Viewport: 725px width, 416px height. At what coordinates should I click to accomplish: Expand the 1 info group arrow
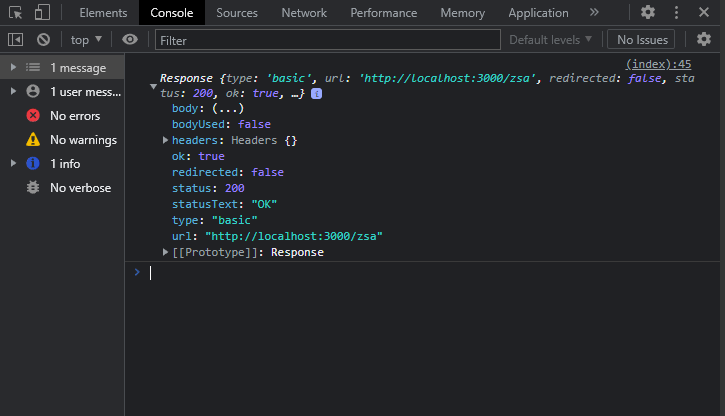(13, 163)
